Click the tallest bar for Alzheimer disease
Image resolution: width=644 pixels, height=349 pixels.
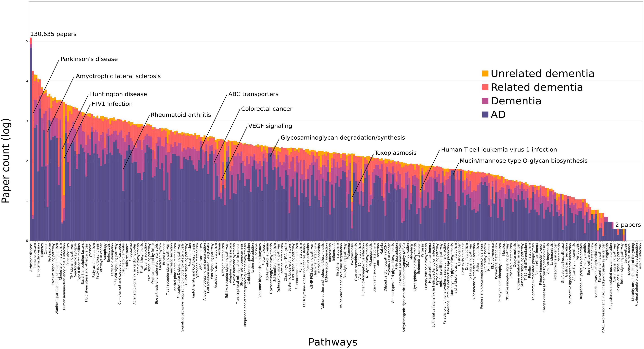[31, 139]
